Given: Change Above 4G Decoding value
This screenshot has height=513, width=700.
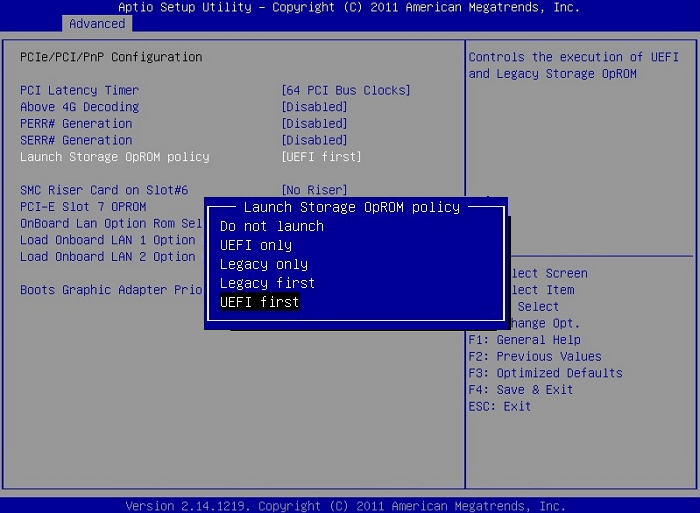Looking at the screenshot, I should click(x=314, y=107).
